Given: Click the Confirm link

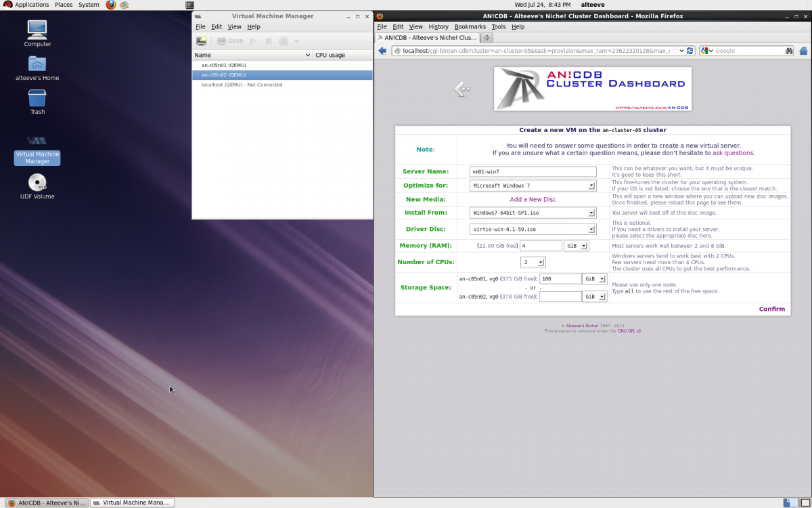Looking at the screenshot, I should point(771,309).
